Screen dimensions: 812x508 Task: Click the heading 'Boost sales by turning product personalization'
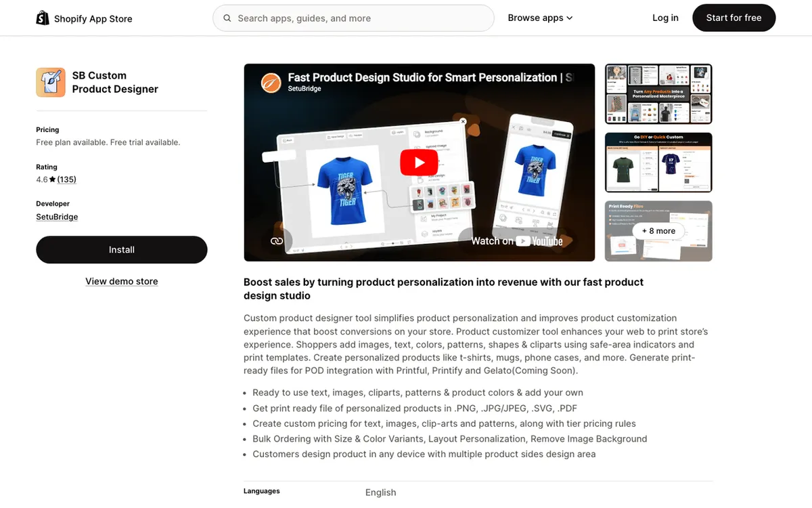tap(443, 289)
